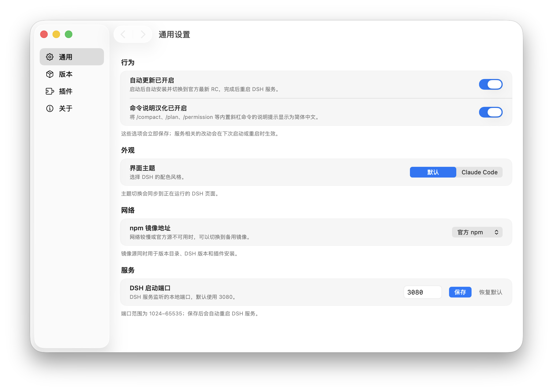Click the 服务 section heading
553x392 pixels.
tap(128, 270)
